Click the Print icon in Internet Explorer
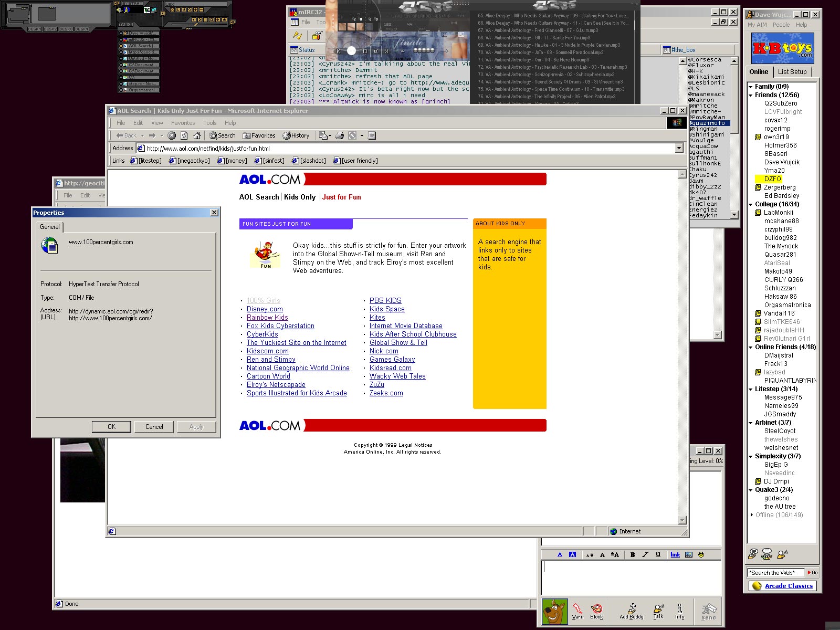The height and width of the screenshot is (630, 840). [x=340, y=135]
